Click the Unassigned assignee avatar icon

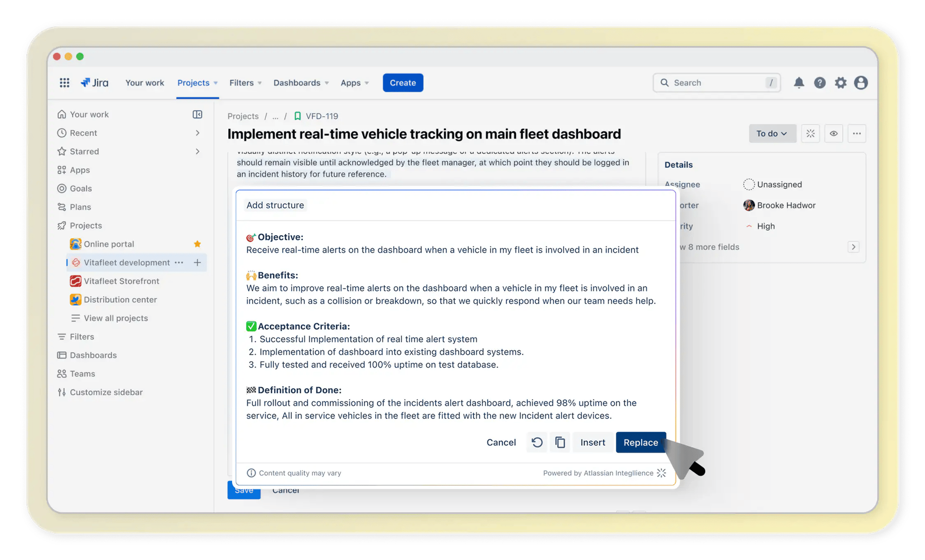click(x=748, y=184)
